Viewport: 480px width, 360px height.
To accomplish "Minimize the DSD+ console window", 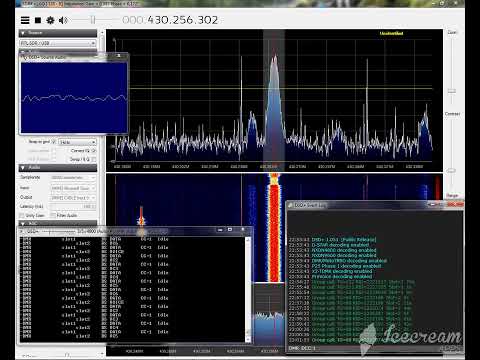I will pos(220,230).
